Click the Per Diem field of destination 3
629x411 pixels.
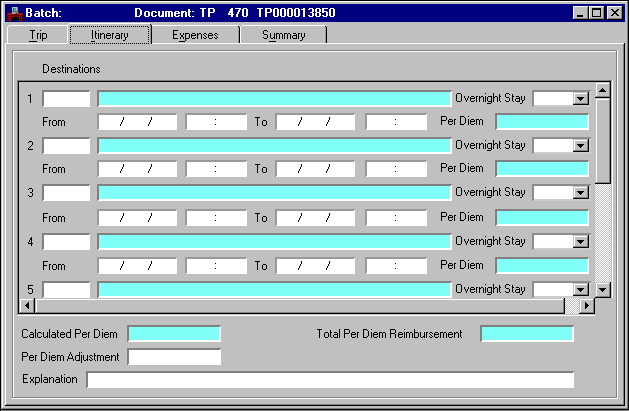(542, 218)
